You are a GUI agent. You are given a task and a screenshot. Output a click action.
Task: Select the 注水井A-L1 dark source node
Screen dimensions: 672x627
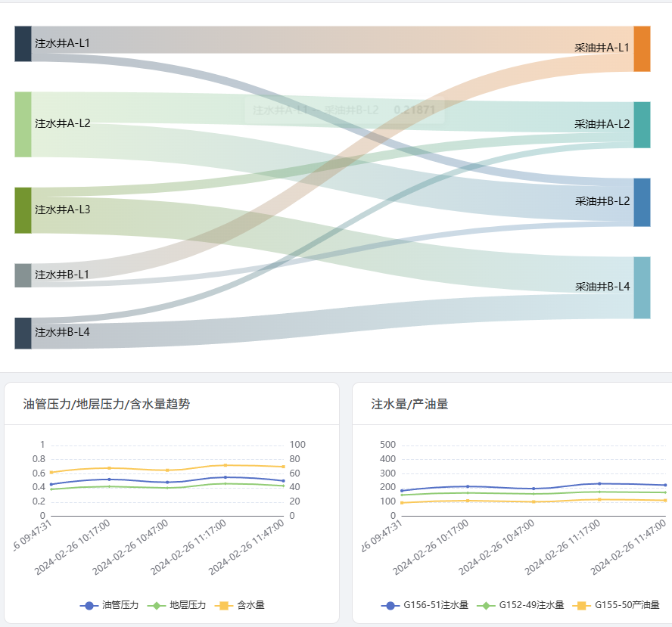pyautogui.click(x=23, y=44)
